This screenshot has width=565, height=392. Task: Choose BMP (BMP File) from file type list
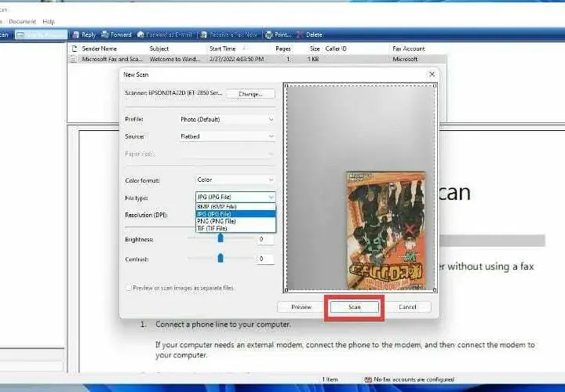point(235,207)
